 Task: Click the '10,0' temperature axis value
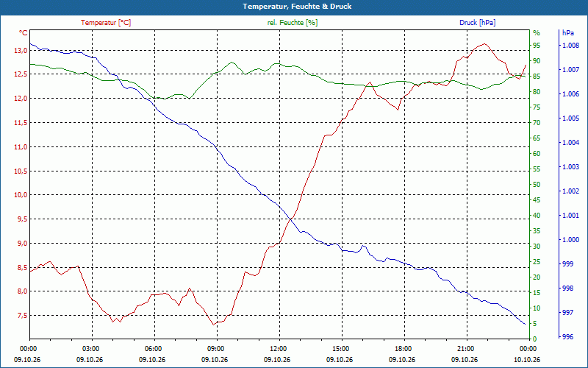click(x=21, y=195)
